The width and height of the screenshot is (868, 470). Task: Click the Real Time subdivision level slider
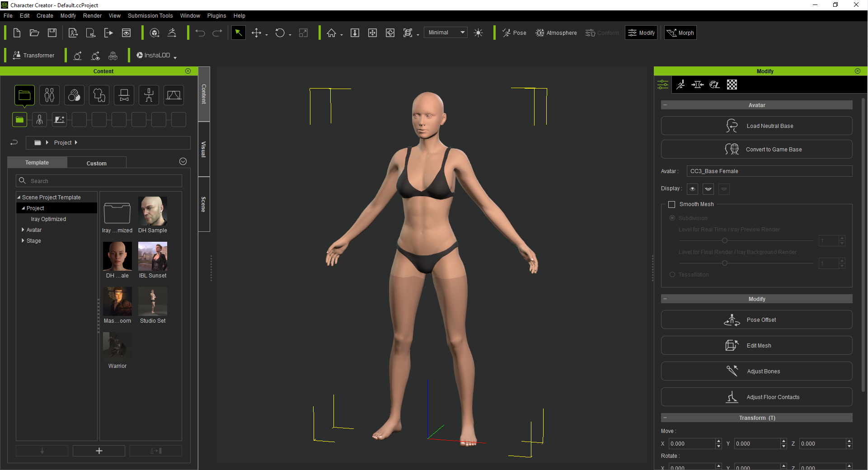pyautogui.click(x=746, y=240)
